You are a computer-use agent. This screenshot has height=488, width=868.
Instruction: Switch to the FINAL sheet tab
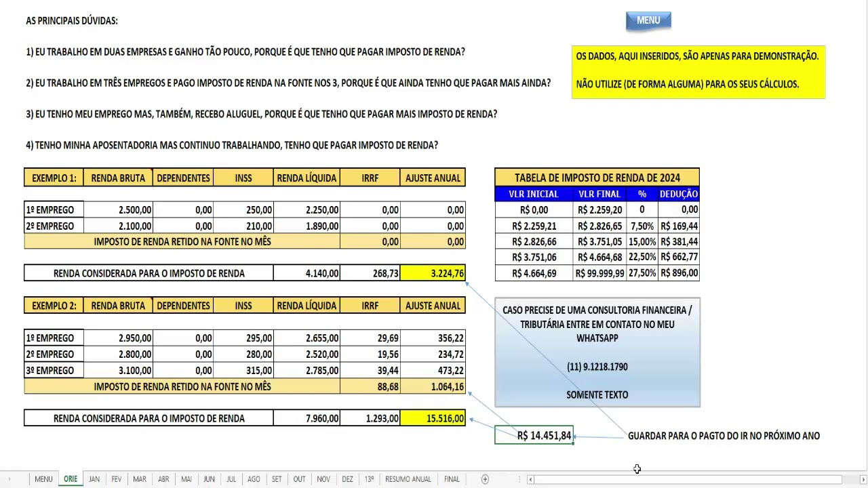pos(452,479)
